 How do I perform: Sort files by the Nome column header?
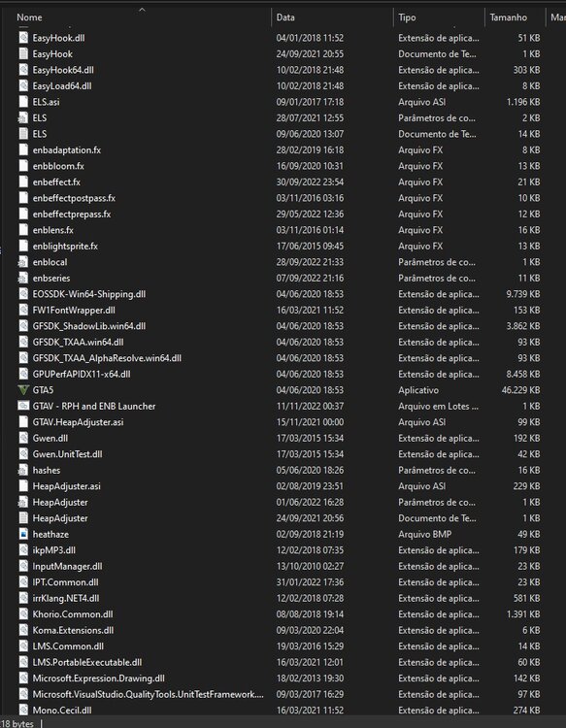click(29, 17)
